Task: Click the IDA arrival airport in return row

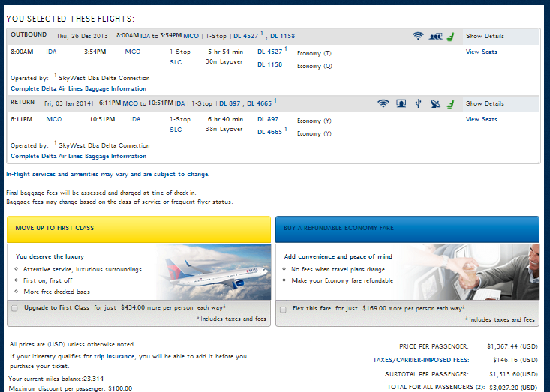Action: pos(135,119)
